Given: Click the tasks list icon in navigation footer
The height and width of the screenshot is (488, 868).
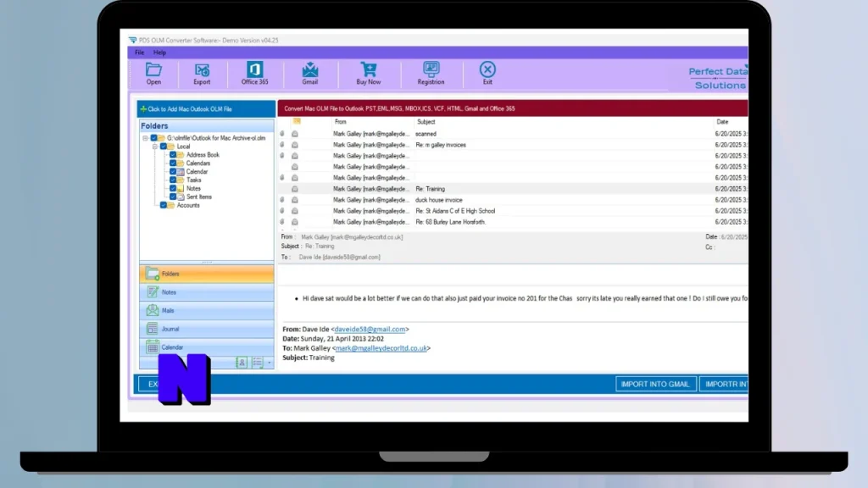Looking at the screenshot, I should point(258,363).
